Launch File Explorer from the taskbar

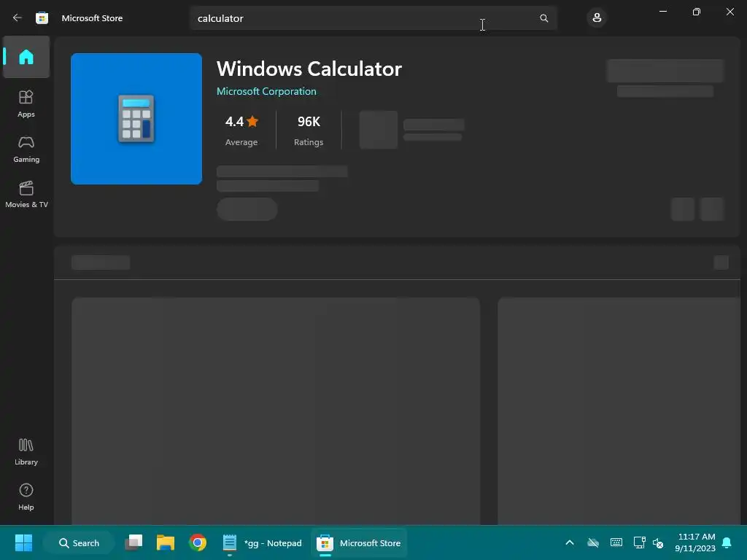pos(166,542)
